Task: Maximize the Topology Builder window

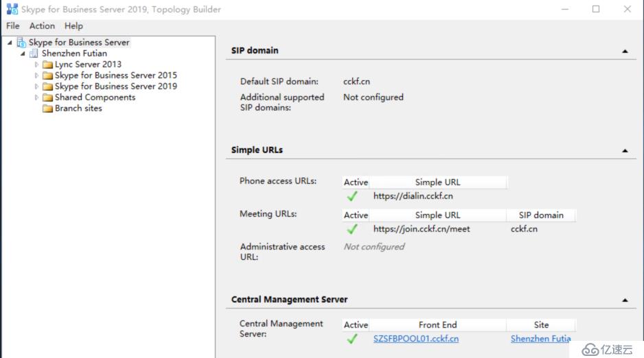Action: pos(596,9)
